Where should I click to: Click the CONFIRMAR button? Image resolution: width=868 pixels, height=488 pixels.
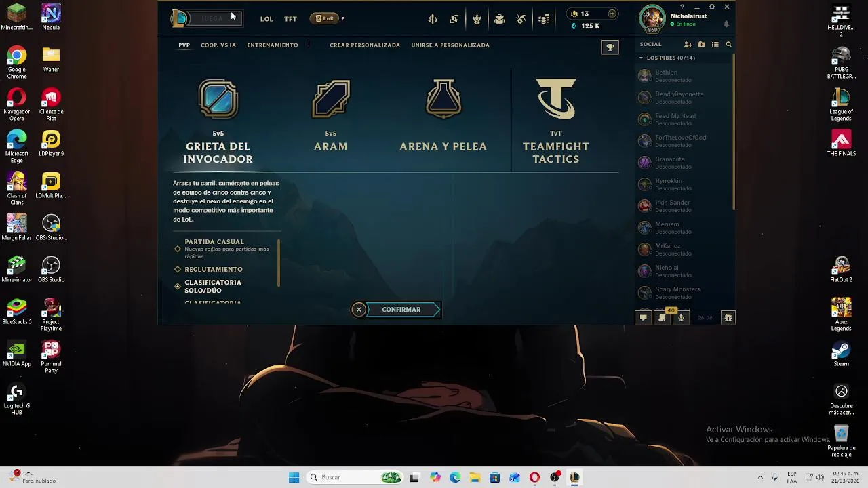point(404,310)
